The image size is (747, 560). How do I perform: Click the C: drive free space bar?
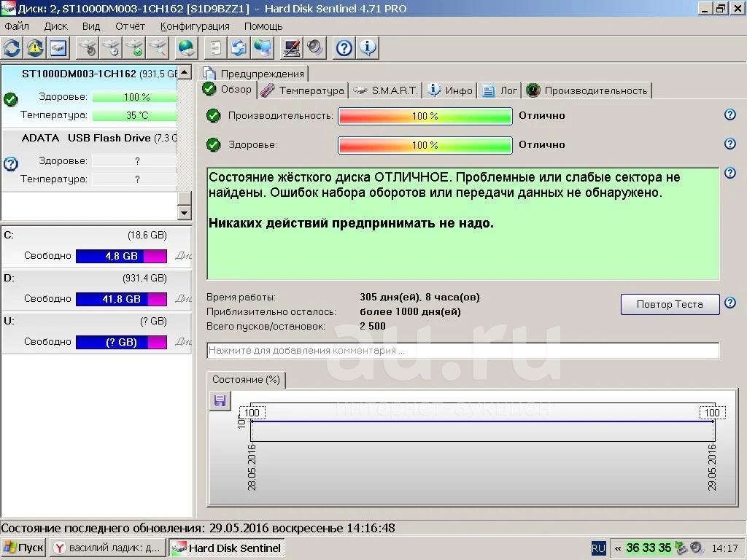click(x=122, y=256)
